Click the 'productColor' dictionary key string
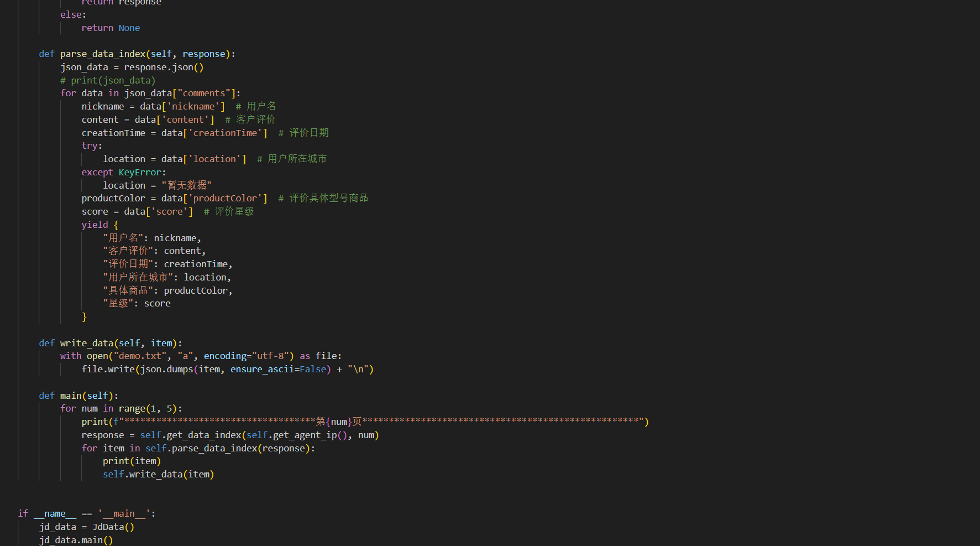Image resolution: width=980 pixels, height=546 pixels. tap(226, 198)
